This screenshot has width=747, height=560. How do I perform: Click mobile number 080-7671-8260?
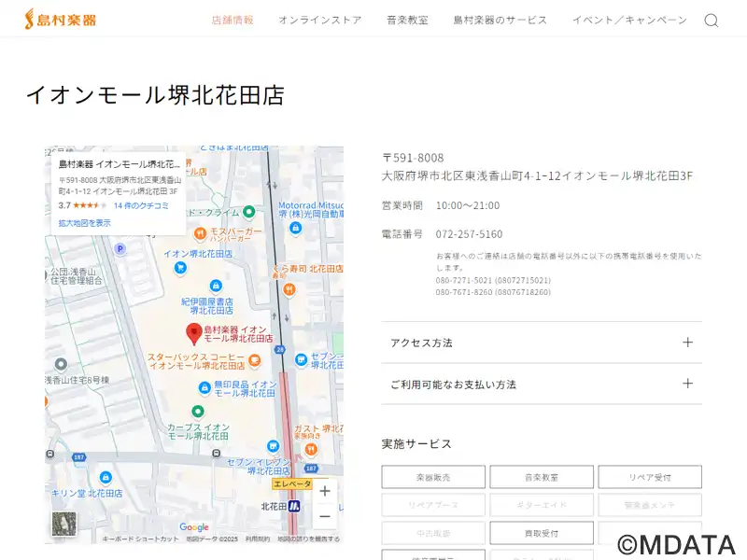click(x=493, y=292)
